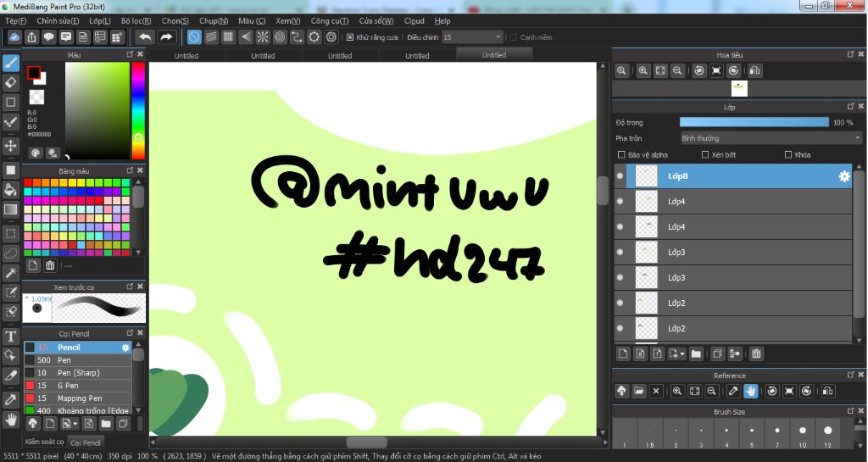The width and height of the screenshot is (868, 462).
Task: Toggle the Reference panel hand tool
Action: [x=751, y=391]
